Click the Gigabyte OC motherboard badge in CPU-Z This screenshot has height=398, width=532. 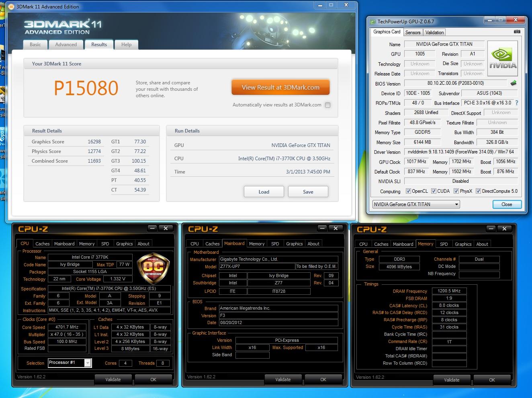click(152, 269)
